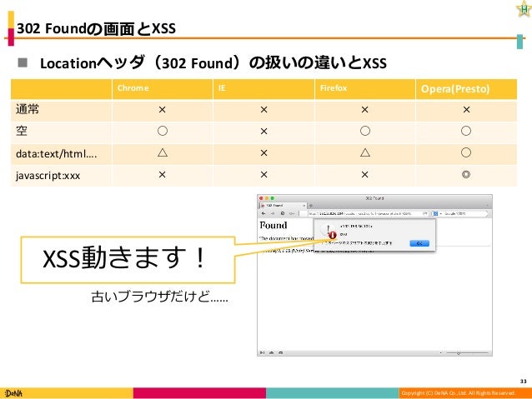
Task: Click the browser forward arrow
Action: click(x=273, y=213)
